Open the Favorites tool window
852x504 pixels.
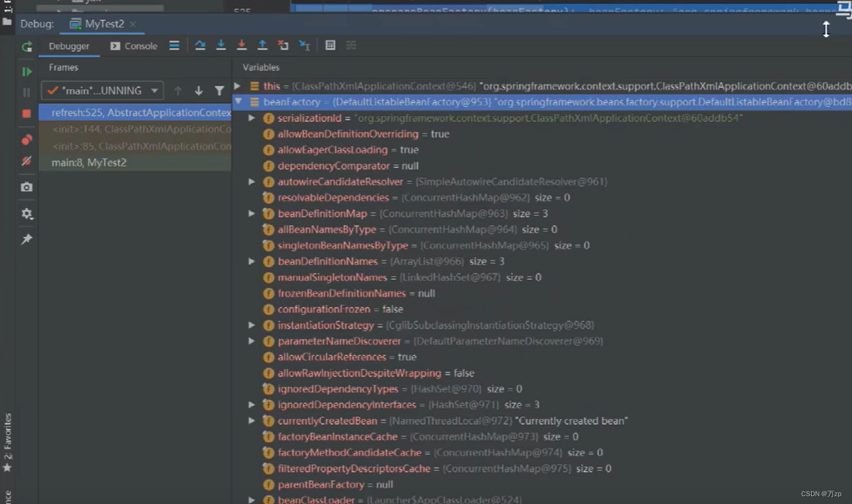click(7, 444)
